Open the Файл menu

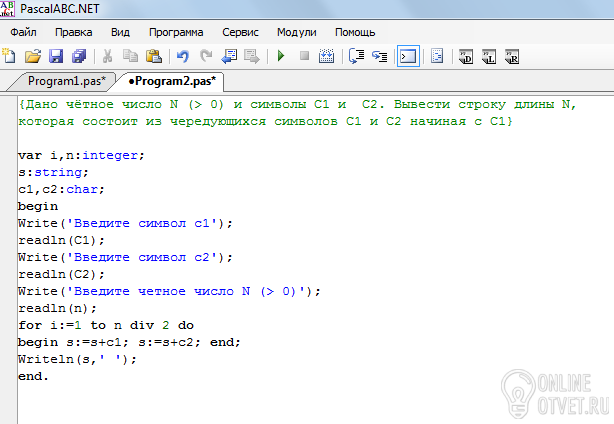point(23,32)
